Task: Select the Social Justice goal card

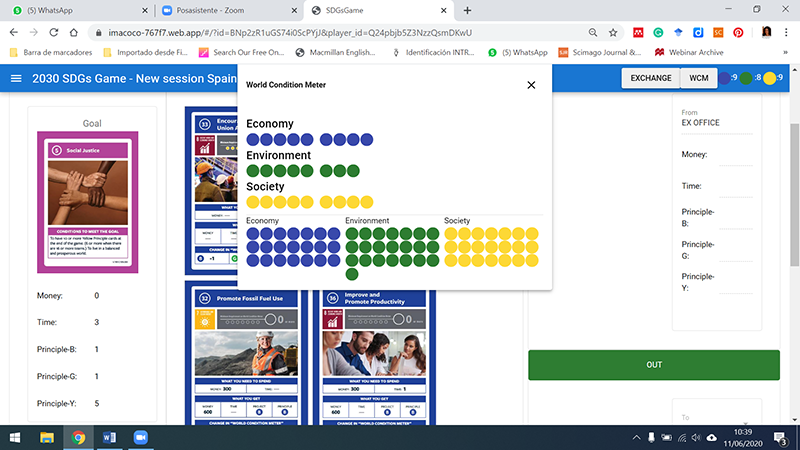Action: click(x=87, y=202)
